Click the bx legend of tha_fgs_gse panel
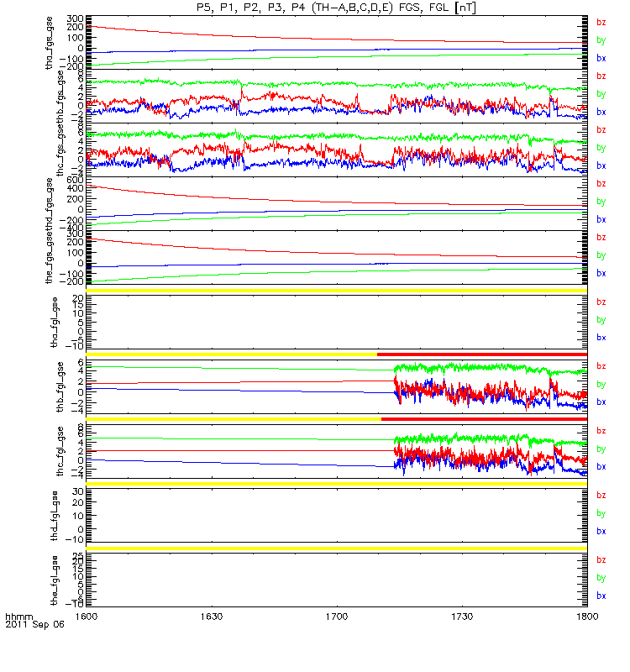630x672 pixels. [x=601, y=58]
